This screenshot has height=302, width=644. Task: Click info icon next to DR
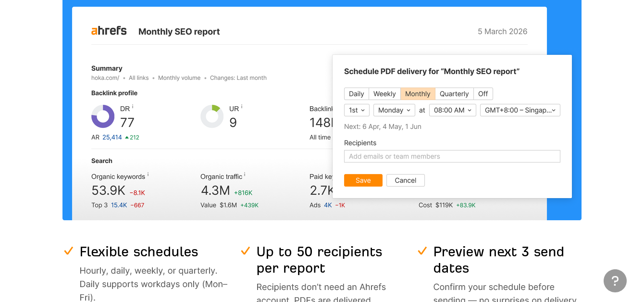[x=133, y=107]
